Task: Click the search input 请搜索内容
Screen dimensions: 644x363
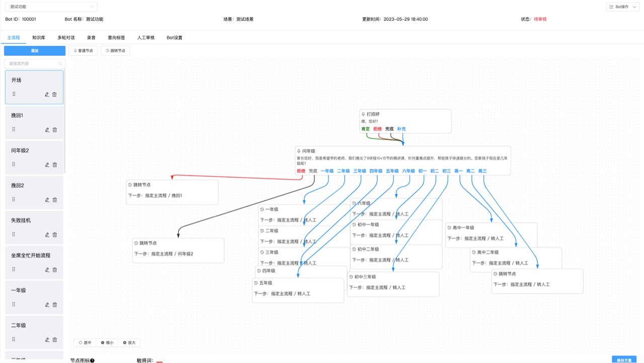Action: pos(35,63)
